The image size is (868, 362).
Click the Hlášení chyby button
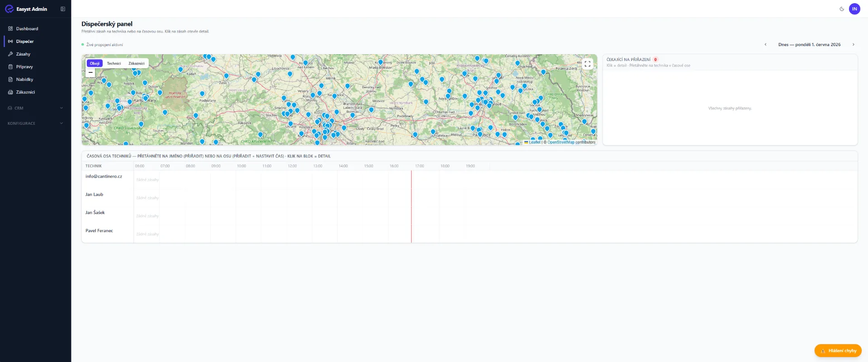[838, 351]
